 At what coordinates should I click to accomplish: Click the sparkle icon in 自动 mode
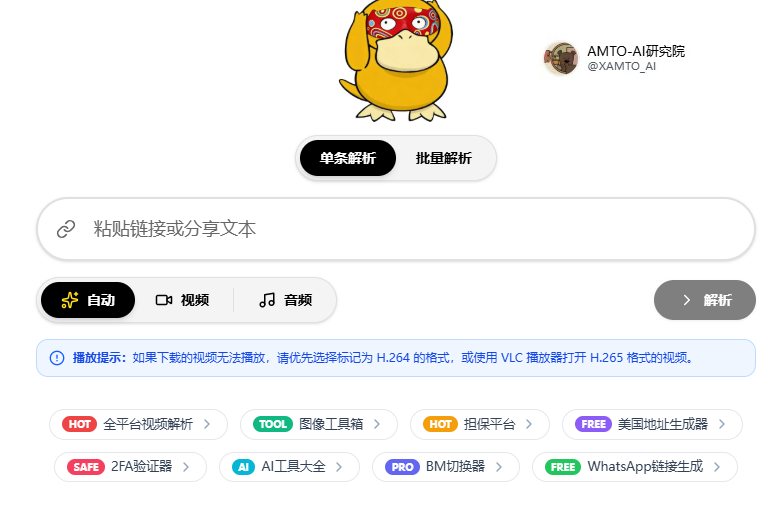coord(70,300)
